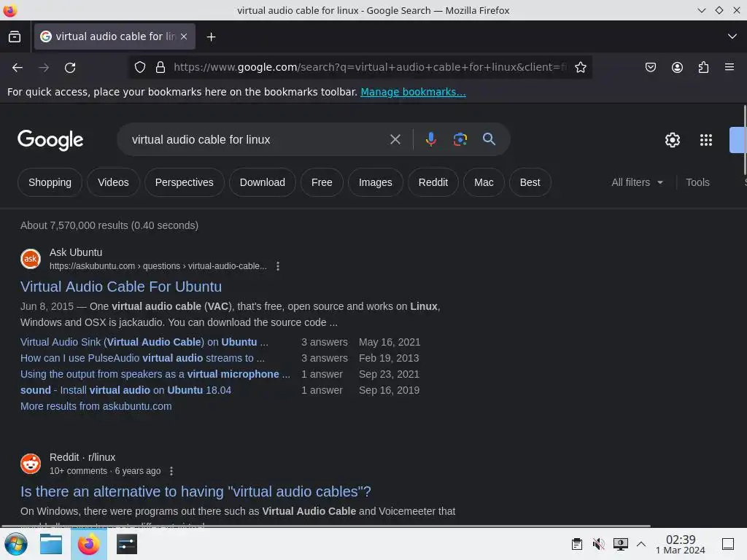Select the Free filter chip
The height and width of the screenshot is (560, 747).
click(322, 182)
